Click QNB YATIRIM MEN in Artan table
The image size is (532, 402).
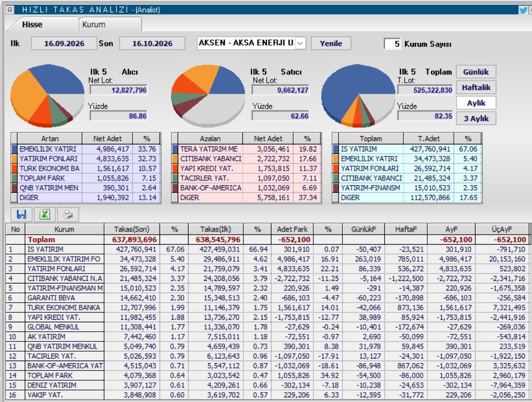pos(49,188)
